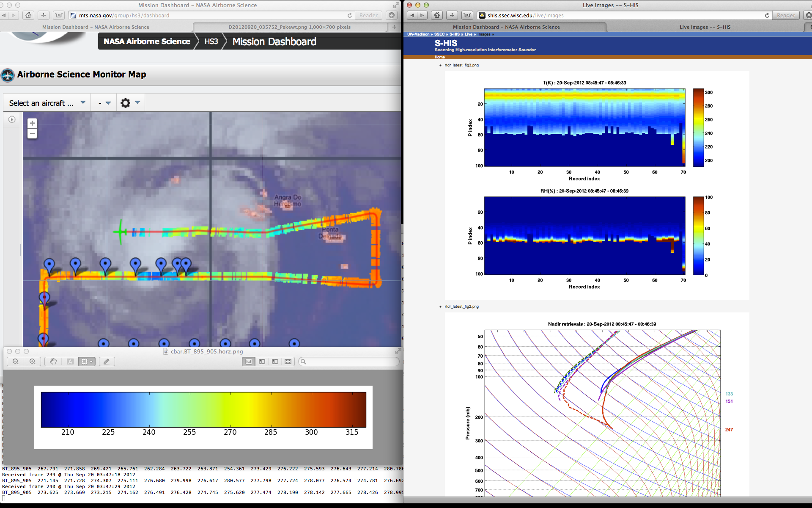Image resolution: width=812 pixels, height=508 pixels.
Task: Switch Preview to content only view
Action: [249, 362]
